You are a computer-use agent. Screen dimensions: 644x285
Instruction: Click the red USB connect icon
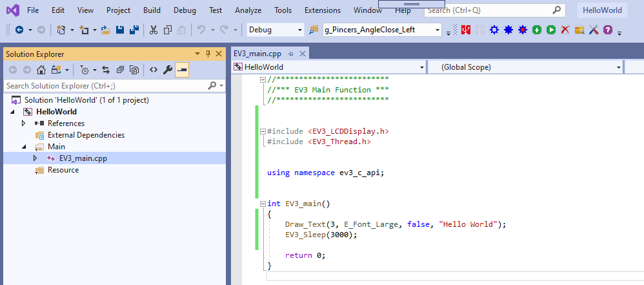pyautogui.click(x=466, y=30)
